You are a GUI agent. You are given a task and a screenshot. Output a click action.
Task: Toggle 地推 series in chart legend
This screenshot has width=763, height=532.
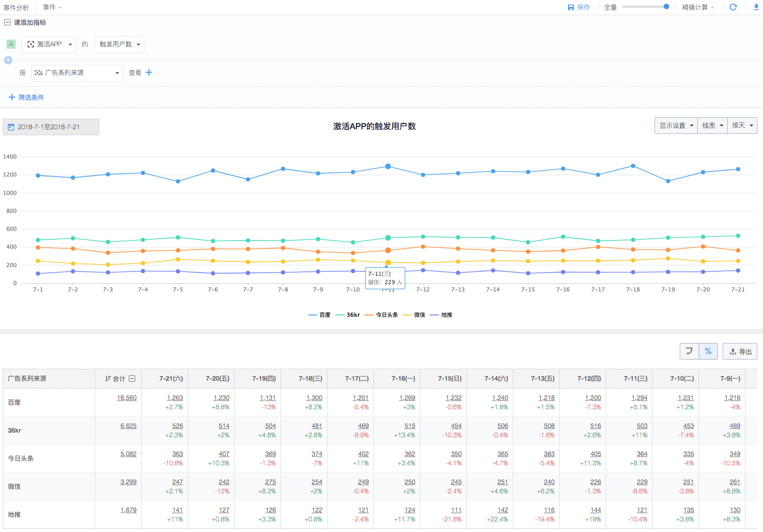click(441, 315)
